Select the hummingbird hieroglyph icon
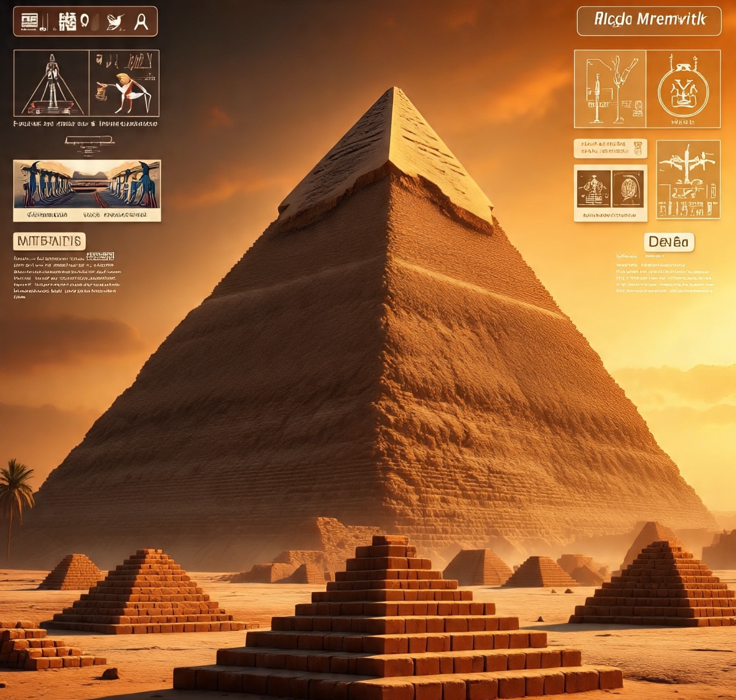The height and width of the screenshot is (700, 736). coord(114,21)
